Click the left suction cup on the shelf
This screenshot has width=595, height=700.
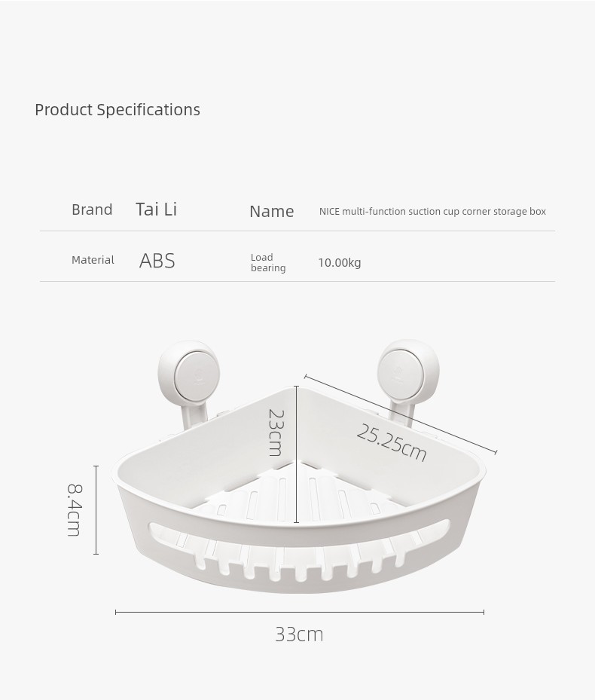pyautogui.click(x=189, y=371)
